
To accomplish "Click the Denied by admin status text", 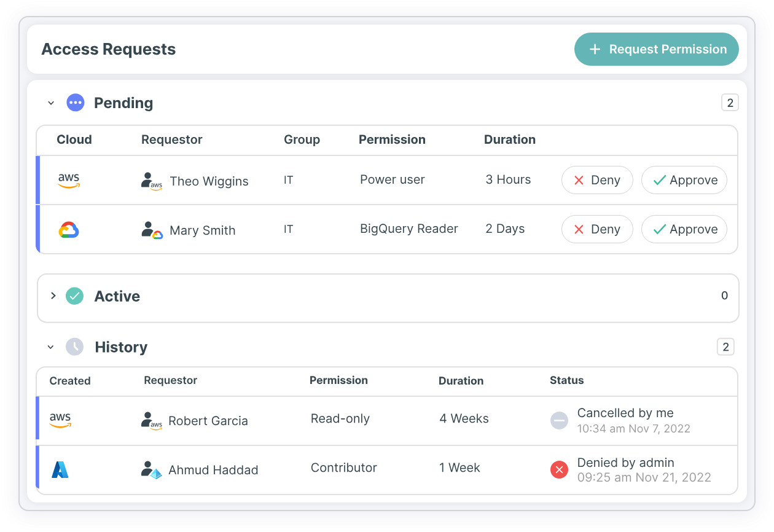I will pyautogui.click(x=626, y=463).
